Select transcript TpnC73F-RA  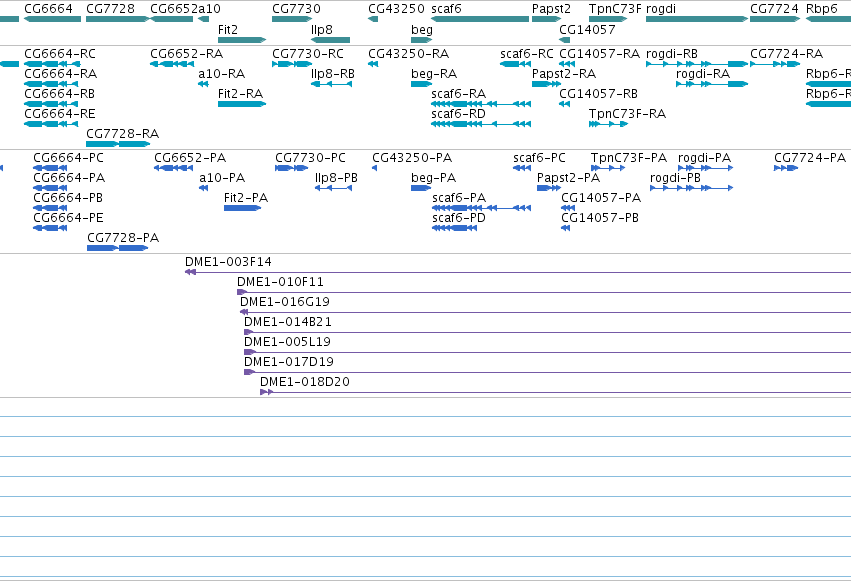(608, 124)
